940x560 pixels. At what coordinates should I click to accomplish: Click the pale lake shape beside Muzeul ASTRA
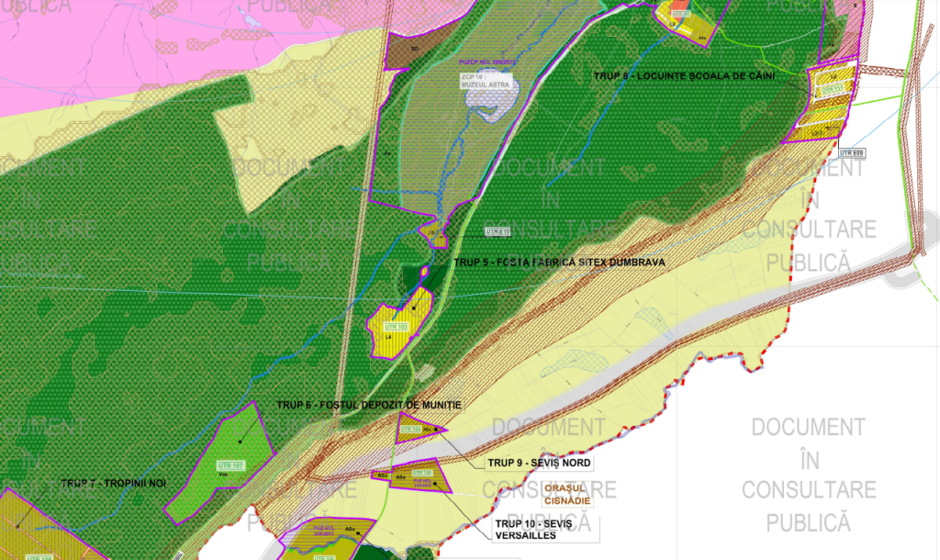(498, 99)
